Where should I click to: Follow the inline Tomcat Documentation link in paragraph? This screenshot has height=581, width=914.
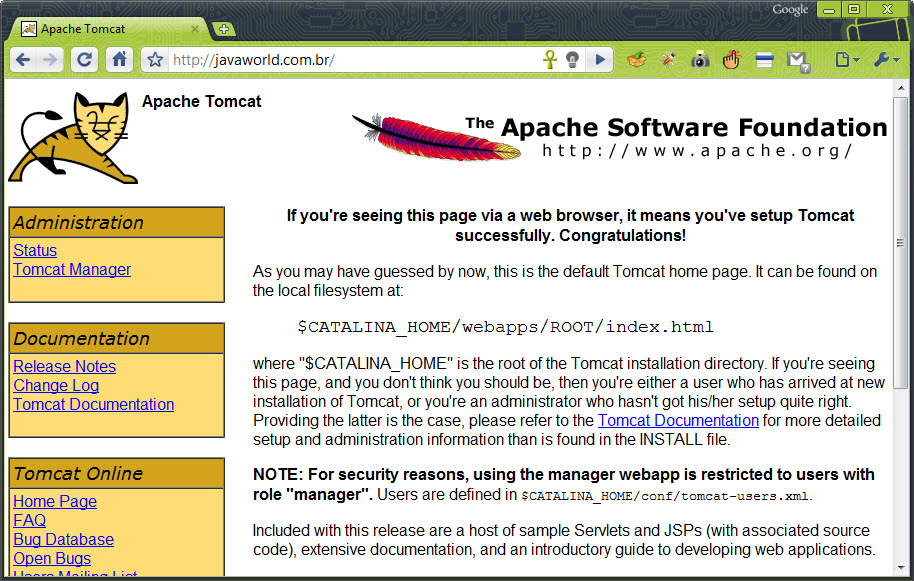click(x=678, y=421)
